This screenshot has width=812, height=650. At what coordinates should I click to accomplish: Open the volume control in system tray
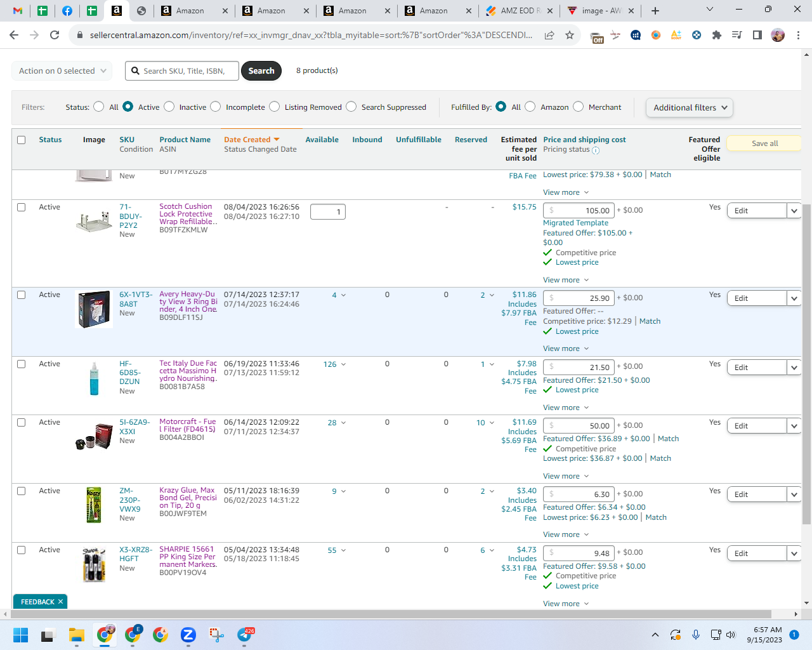pyautogui.click(x=731, y=635)
